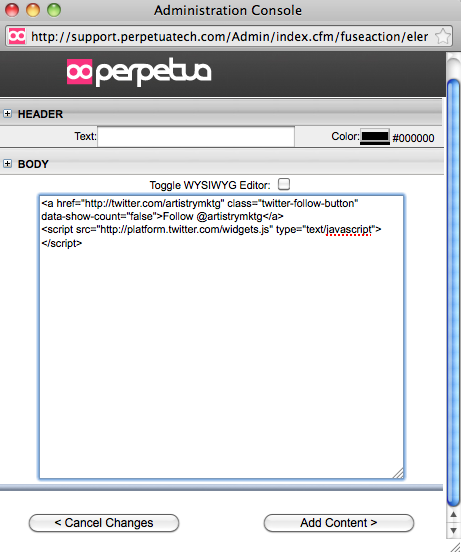Click the window resize grip corner

[455, 546]
